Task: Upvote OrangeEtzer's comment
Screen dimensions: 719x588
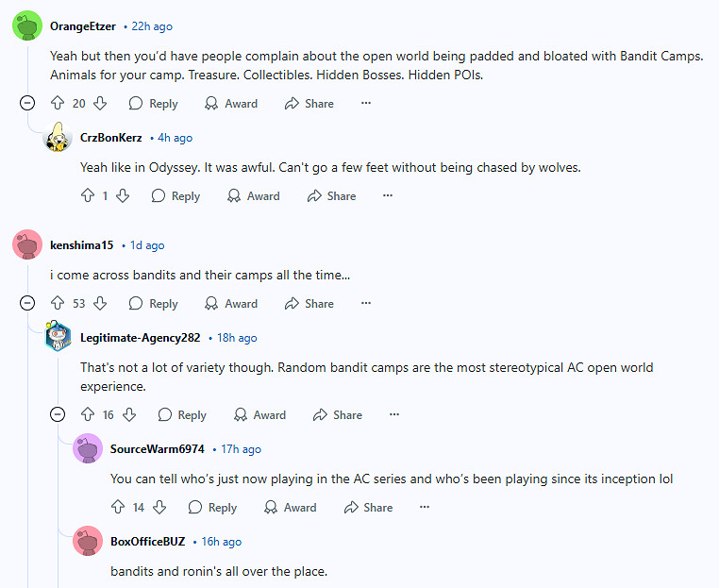Action: pyautogui.click(x=58, y=103)
